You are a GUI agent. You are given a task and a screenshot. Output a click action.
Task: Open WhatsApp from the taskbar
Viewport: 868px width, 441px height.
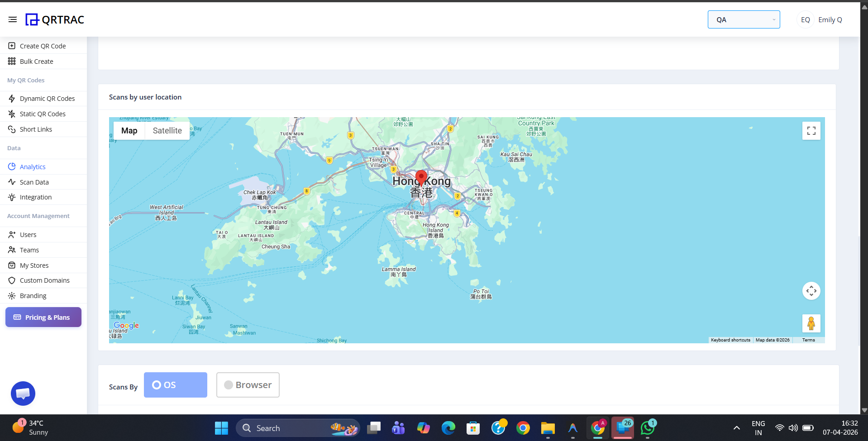click(647, 427)
